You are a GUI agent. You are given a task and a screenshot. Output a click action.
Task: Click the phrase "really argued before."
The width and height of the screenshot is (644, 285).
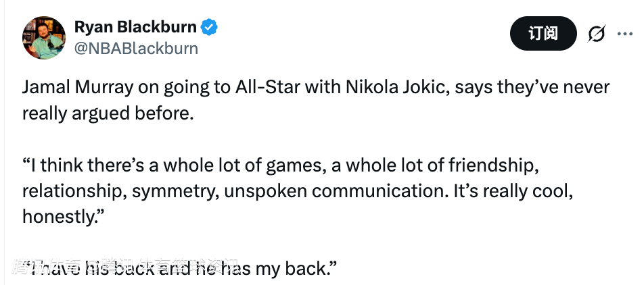108,113
